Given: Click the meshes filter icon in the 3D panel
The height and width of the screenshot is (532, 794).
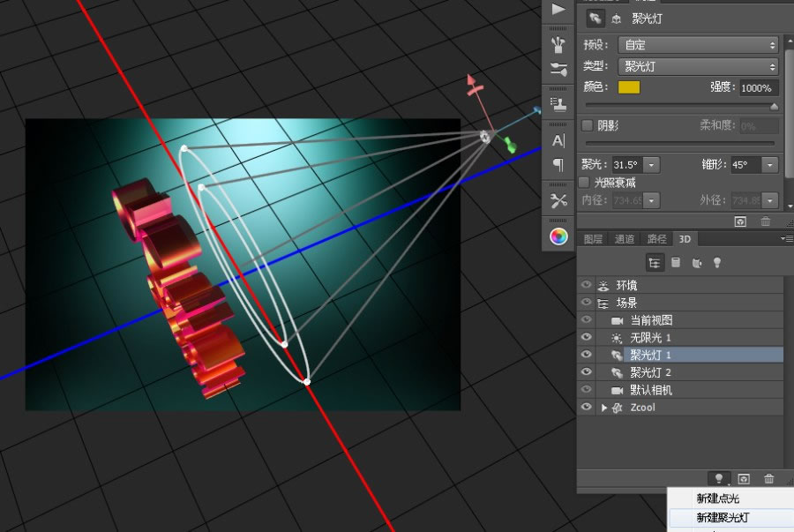Looking at the screenshot, I should (675, 262).
